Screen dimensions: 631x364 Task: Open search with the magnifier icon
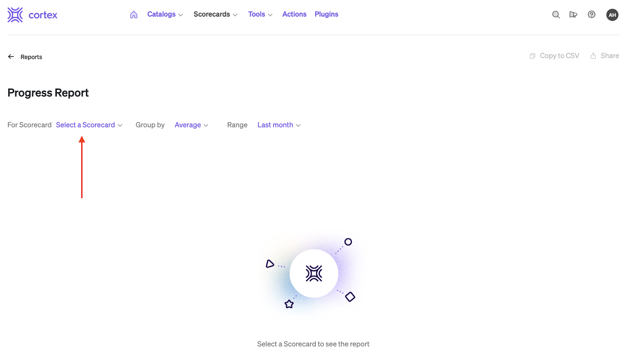pyautogui.click(x=556, y=15)
